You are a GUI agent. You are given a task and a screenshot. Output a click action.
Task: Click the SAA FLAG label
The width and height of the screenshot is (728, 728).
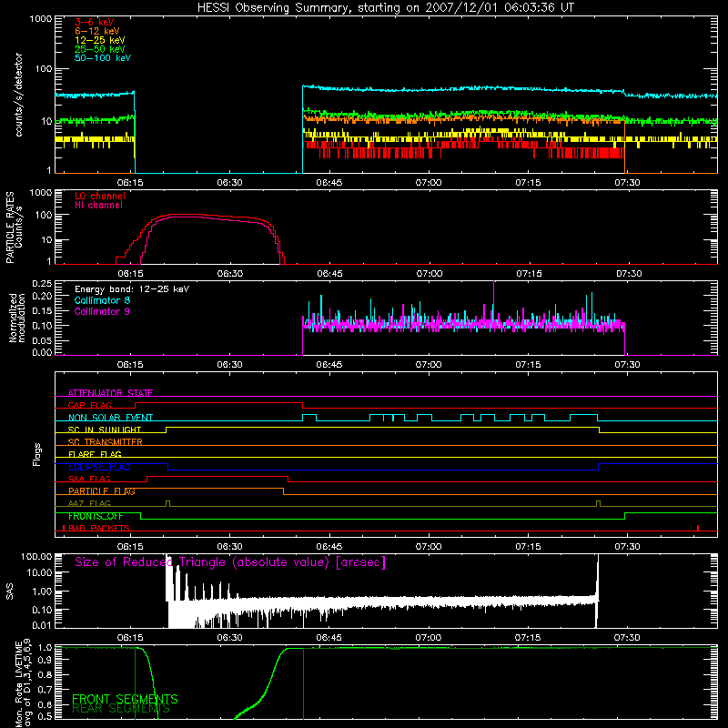click(89, 479)
